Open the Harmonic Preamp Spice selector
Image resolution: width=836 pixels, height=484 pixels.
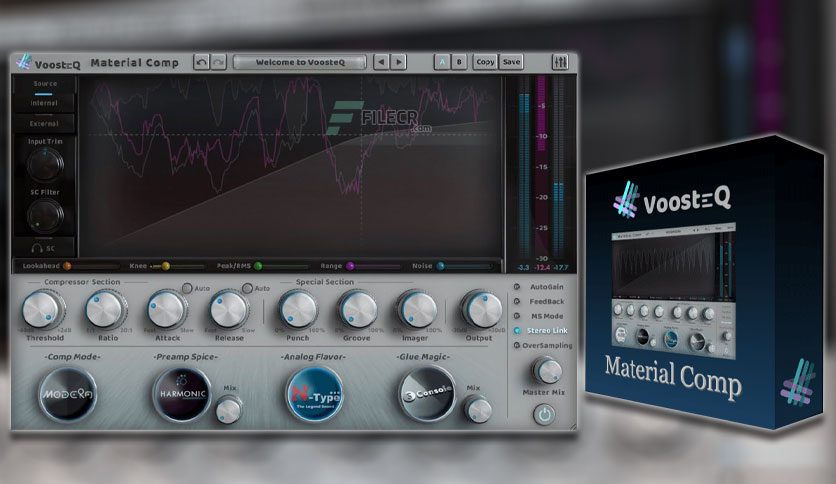pos(183,394)
